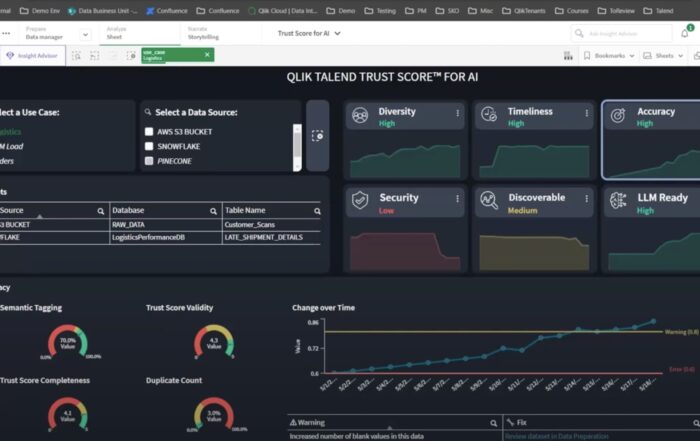
Task: Remove the use_case Logistics selection
Action: (207, 54)
